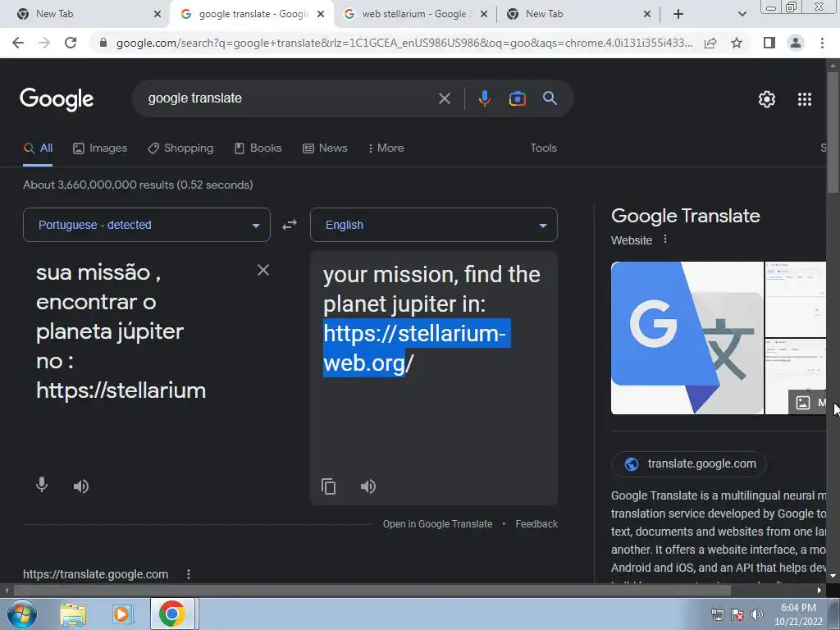Screen dimensions: 840x630
Task: Clear the google translate search query
Action: (x=444, y=98)
